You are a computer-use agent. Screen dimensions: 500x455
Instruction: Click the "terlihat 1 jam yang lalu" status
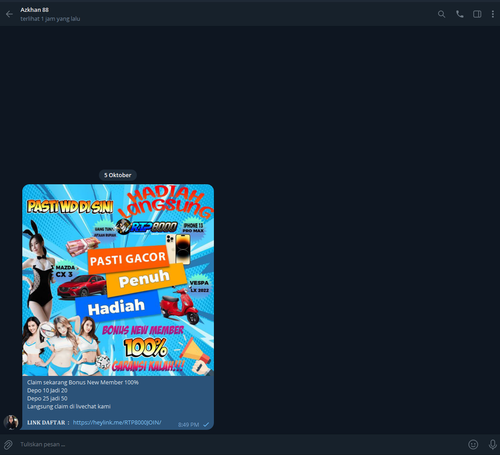(50, 19)
